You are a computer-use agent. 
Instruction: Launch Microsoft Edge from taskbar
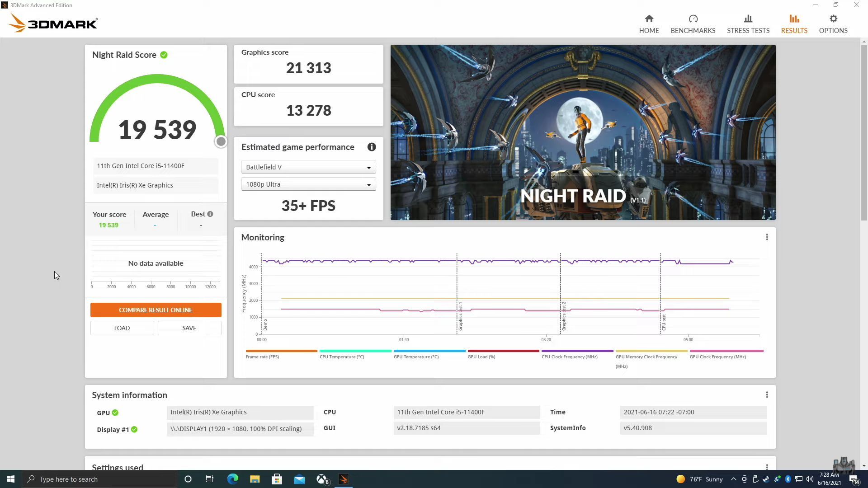(x=232, y=479)
